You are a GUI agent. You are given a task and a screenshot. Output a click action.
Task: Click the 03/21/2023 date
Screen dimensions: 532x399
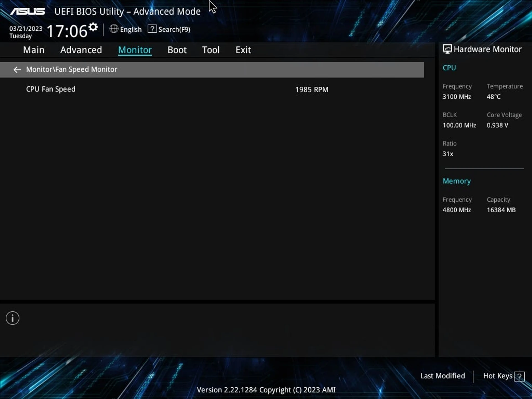tap(26, 29)
